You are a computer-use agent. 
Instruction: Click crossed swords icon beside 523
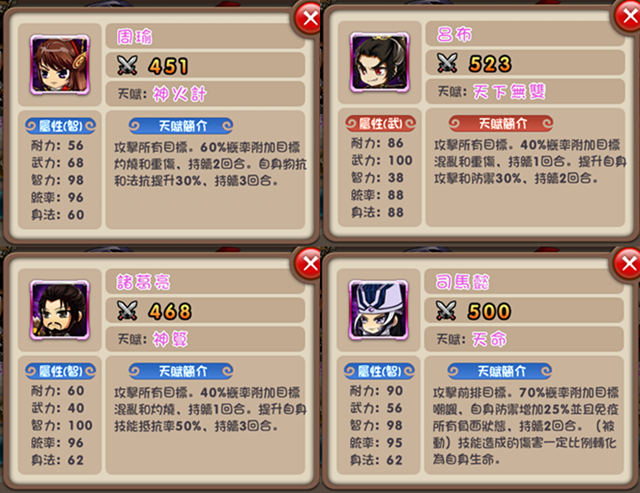[x=447, y=63]
